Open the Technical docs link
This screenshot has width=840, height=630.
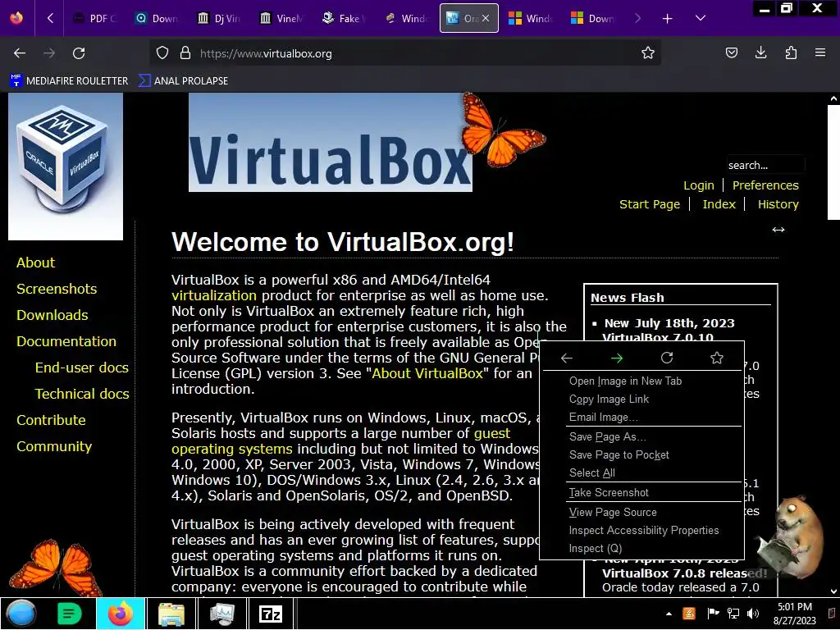(82, 394)
